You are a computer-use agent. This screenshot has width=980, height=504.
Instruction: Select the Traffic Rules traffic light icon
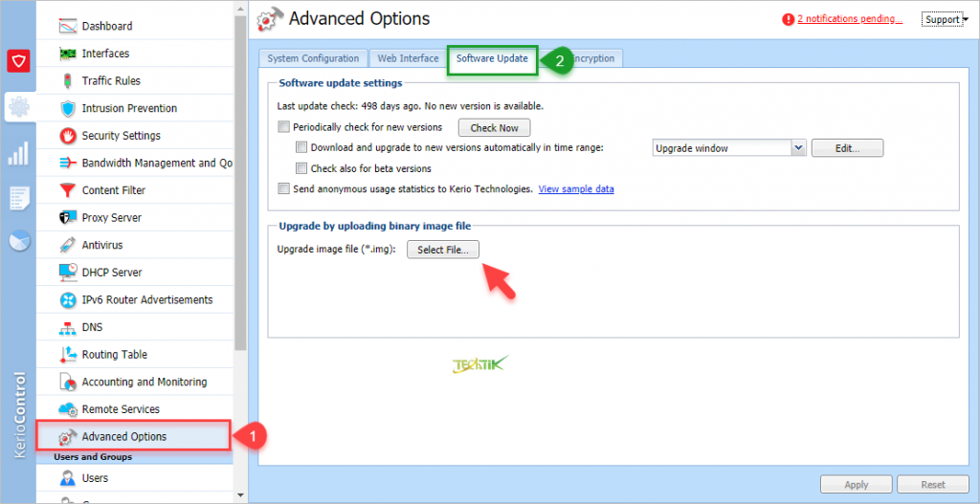[x=67, y=81]
